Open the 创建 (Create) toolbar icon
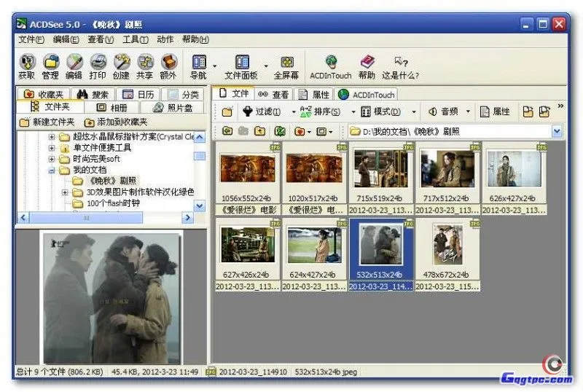 pos(121,66)
